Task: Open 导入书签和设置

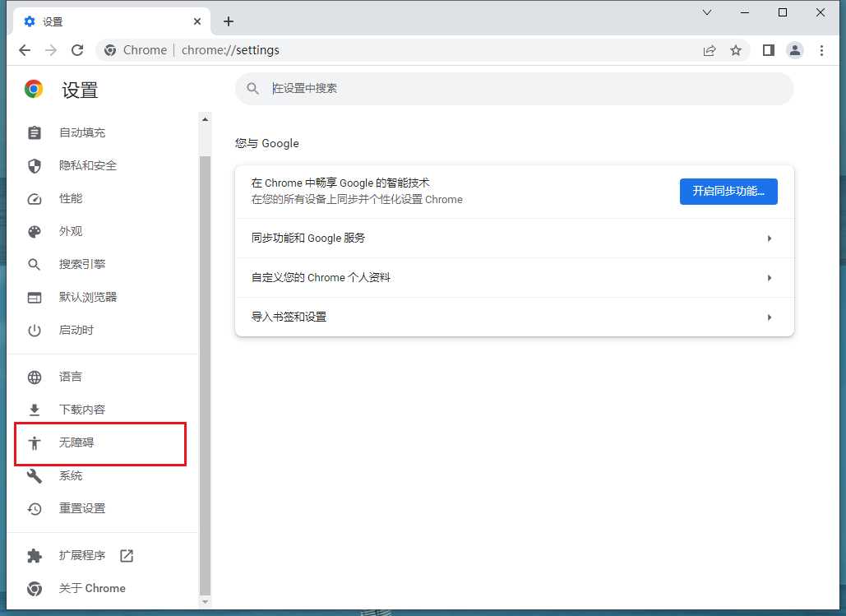Action: (x=514, y=317)
